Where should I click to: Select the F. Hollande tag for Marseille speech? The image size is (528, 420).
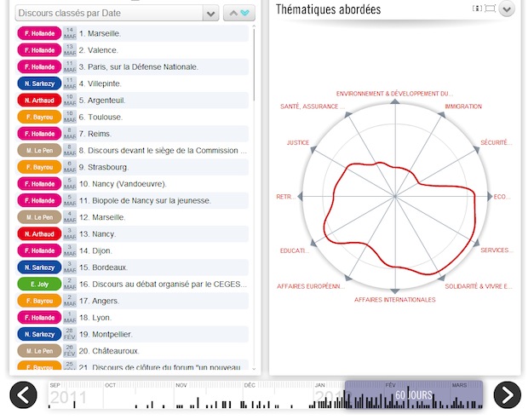point(39,33)
